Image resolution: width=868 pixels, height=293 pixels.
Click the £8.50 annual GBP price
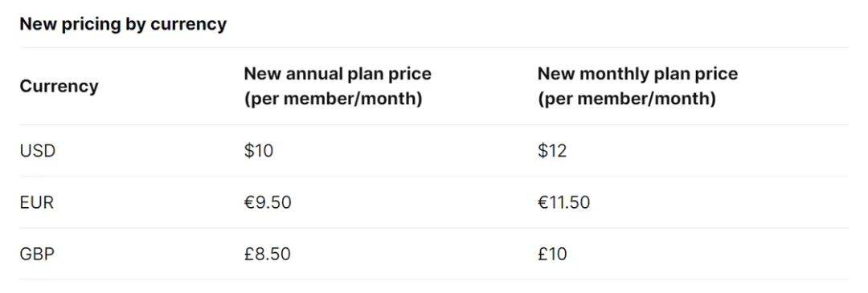click(268, 254)
